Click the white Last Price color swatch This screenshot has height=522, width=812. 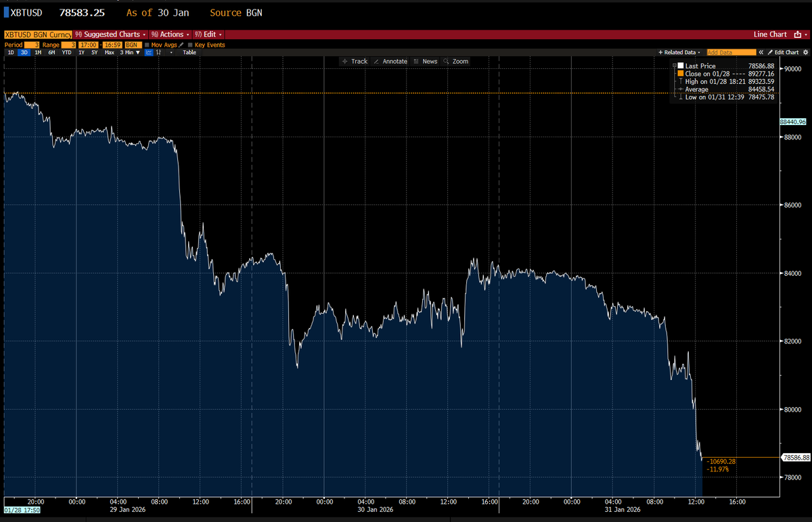pos(680,66)
